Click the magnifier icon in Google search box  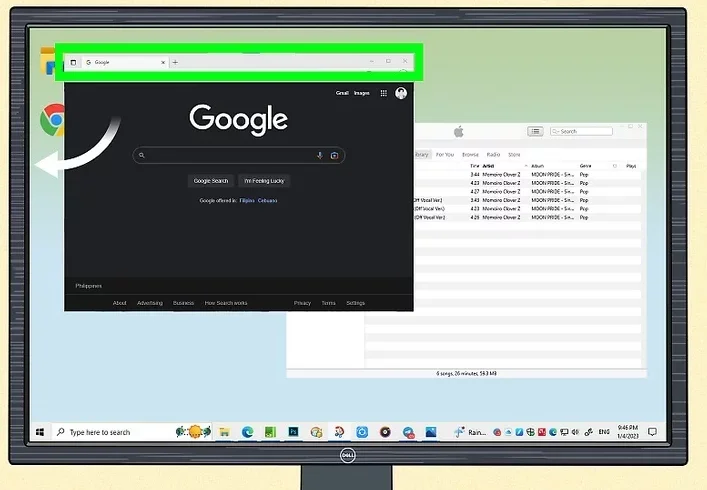click(142, 155)
